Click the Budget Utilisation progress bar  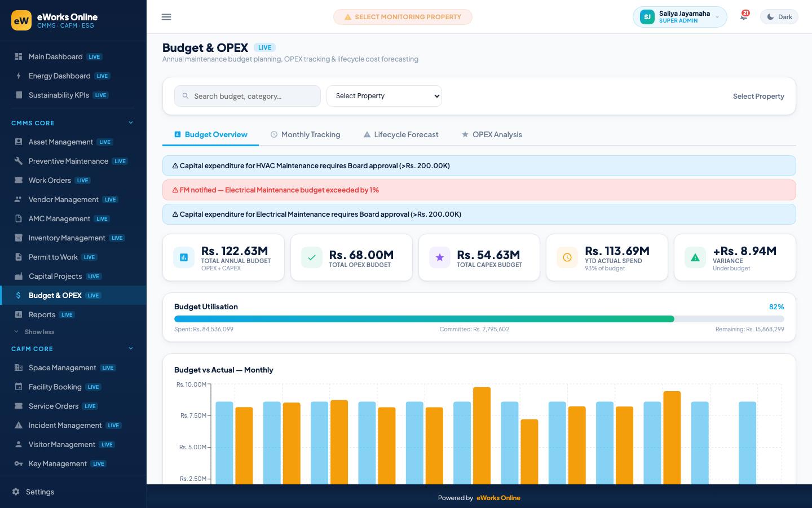(479, 319)
